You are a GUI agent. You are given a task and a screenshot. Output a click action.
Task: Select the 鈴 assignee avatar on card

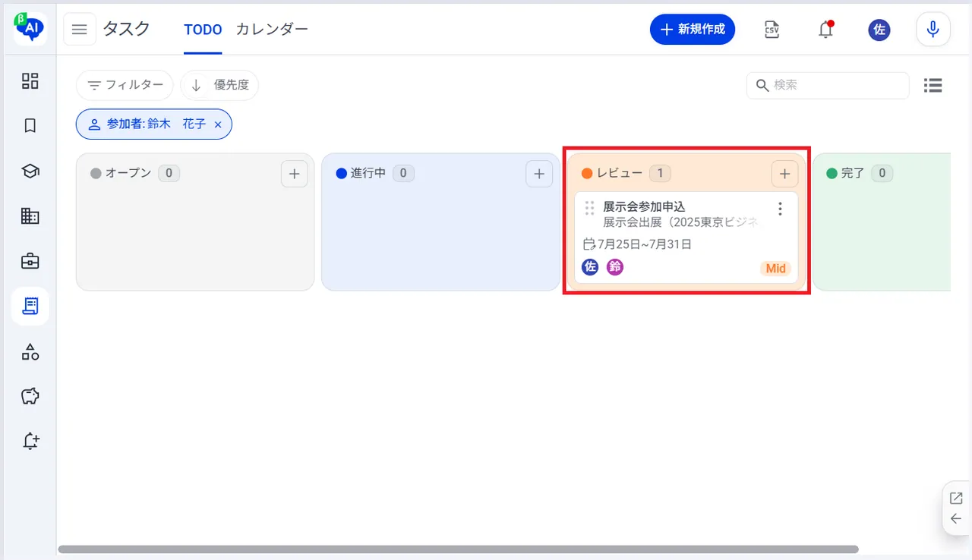pyautogui.click(x=615, y=267)
